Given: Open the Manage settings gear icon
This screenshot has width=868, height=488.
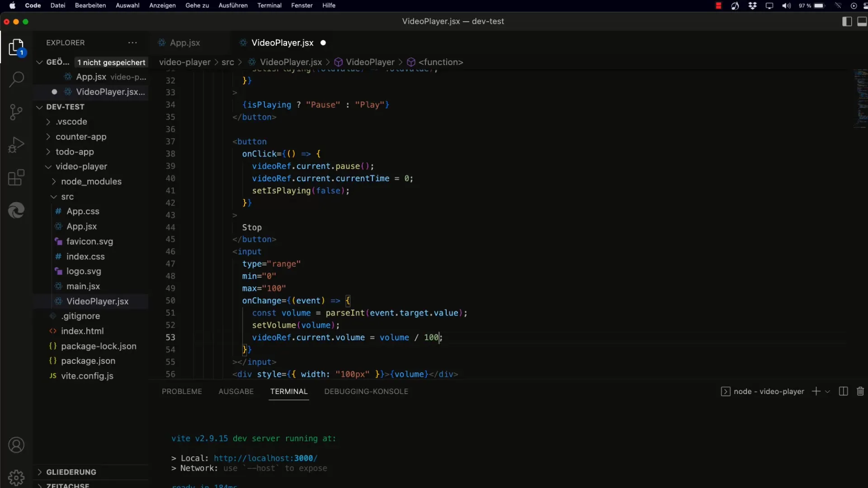Looking at the screenshot, I should pyautogui.click(x=16, y=477).
